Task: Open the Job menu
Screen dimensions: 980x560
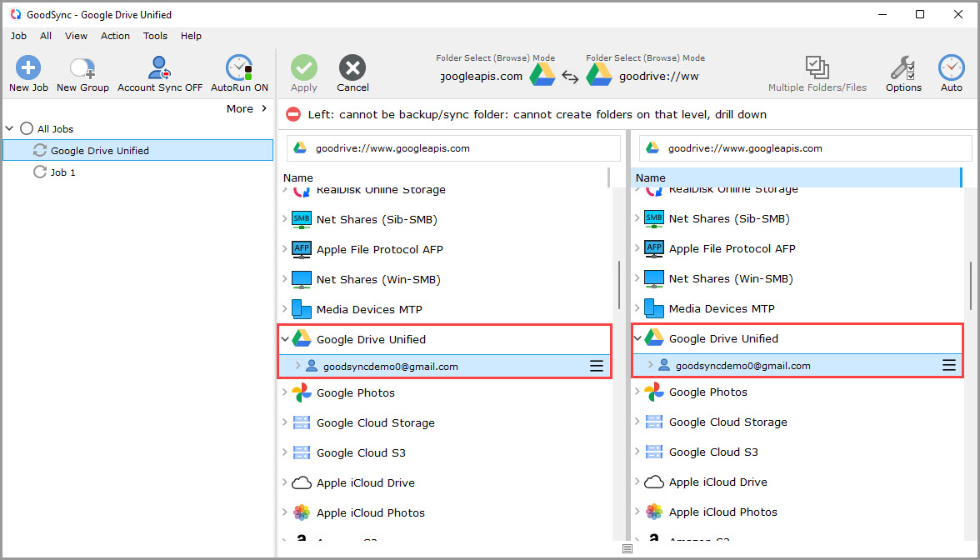Action: 18,36
